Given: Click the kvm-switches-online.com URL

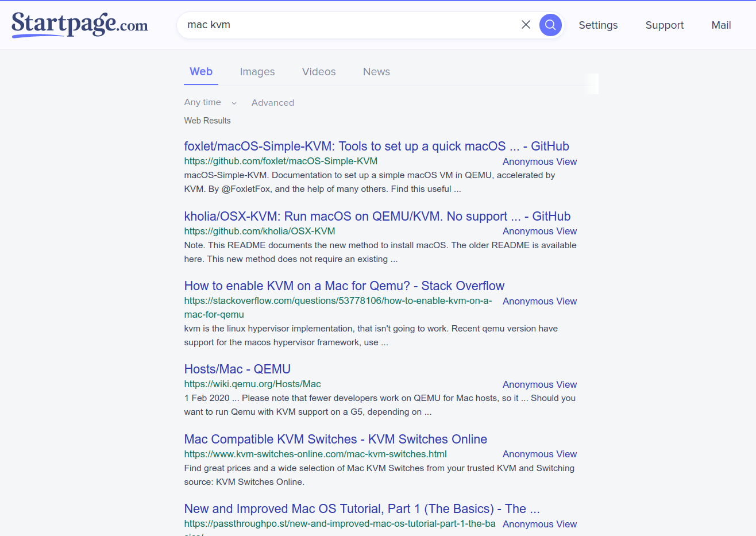Looking at the screenshot, I should click(x=315, y=454).
